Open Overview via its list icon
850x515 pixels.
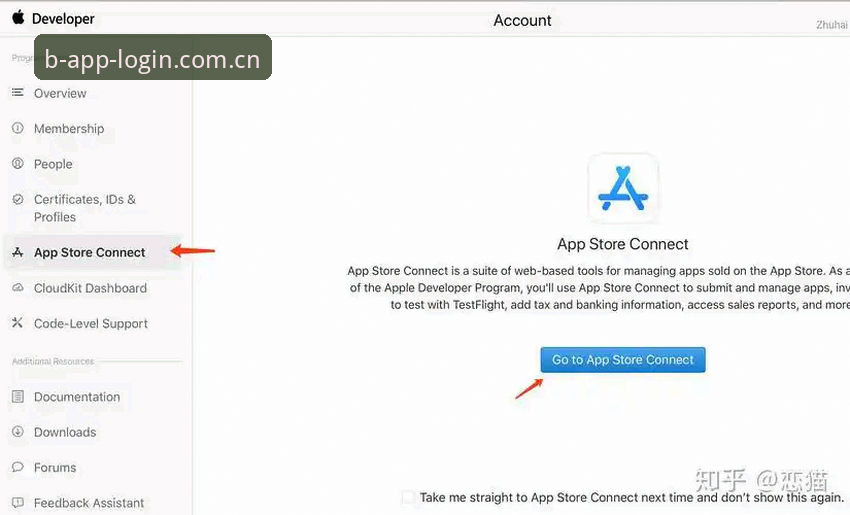18,93
